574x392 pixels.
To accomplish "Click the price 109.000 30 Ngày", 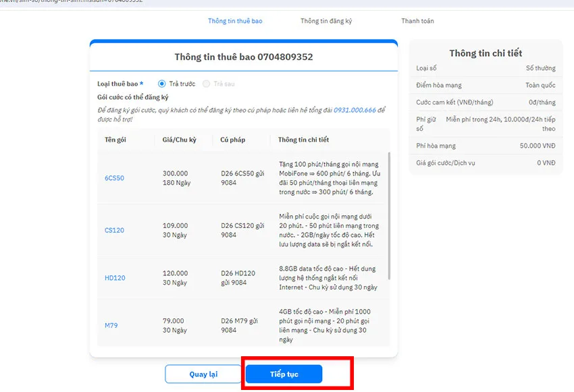I will point(175,230).
